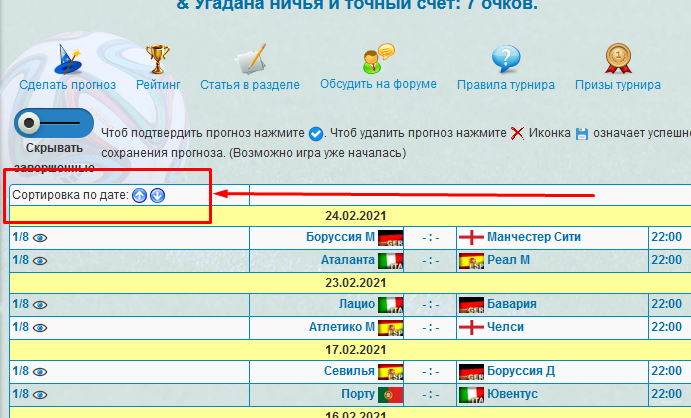This screenshot has height=418, width=691.
Task: Click score placeholder for Лацио vs Бавария
Action: tap(431, 305)
